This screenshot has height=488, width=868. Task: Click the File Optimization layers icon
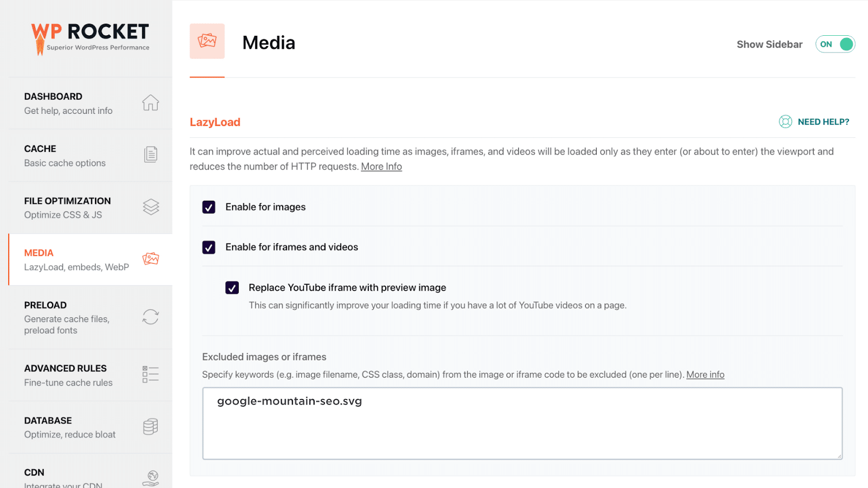click(x=150, y=207)
